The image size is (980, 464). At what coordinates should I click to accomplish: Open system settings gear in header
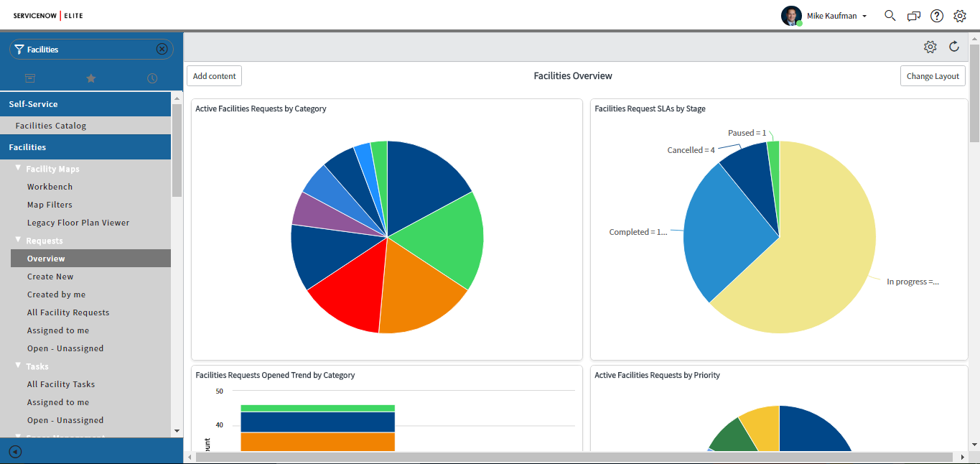click(960, 16)
